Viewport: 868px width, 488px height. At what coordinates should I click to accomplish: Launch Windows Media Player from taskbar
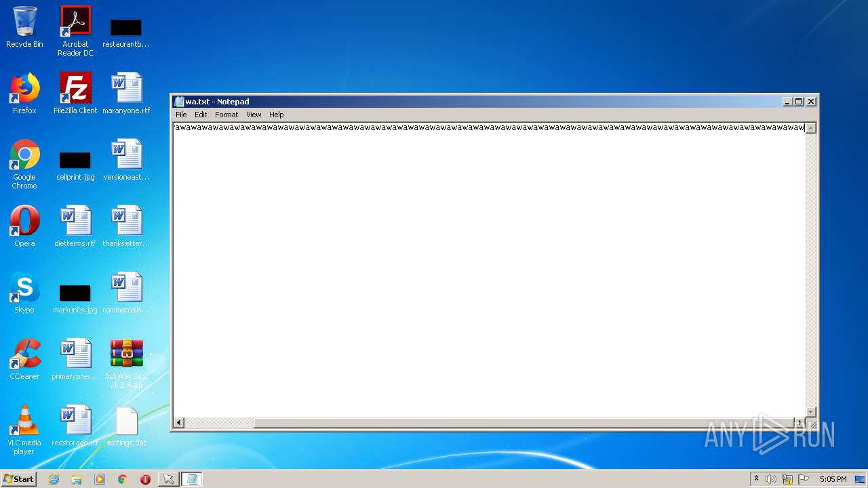(100, 479)
